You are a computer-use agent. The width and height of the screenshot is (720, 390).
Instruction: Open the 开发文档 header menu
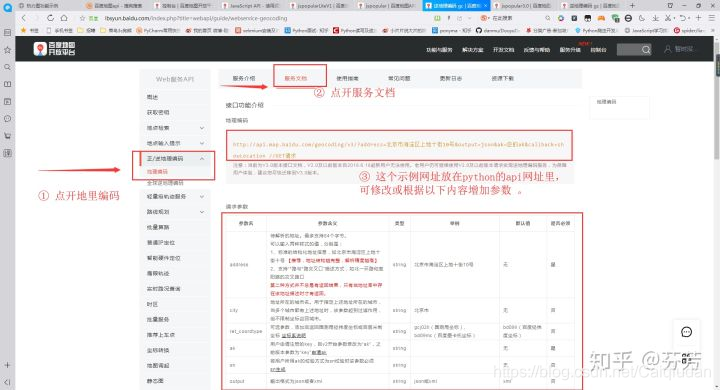click(503, 50)
